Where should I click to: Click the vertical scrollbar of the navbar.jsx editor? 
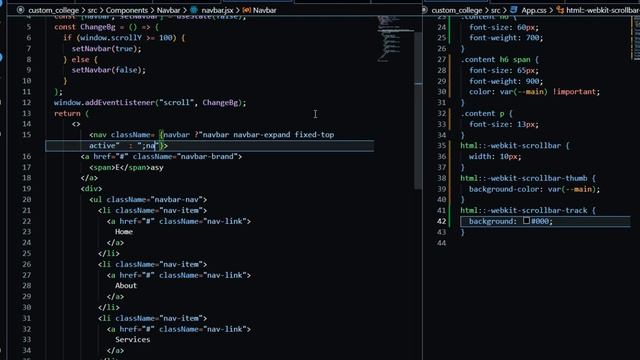point(418,110)
